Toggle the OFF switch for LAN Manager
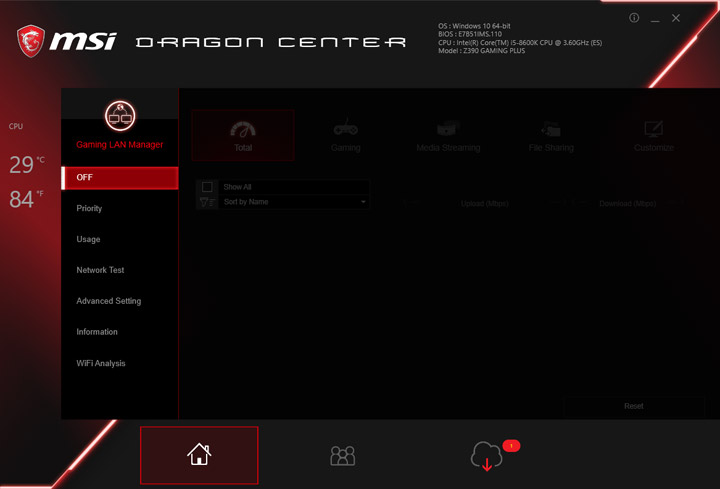The image size is (720, 489). (120, 178)
